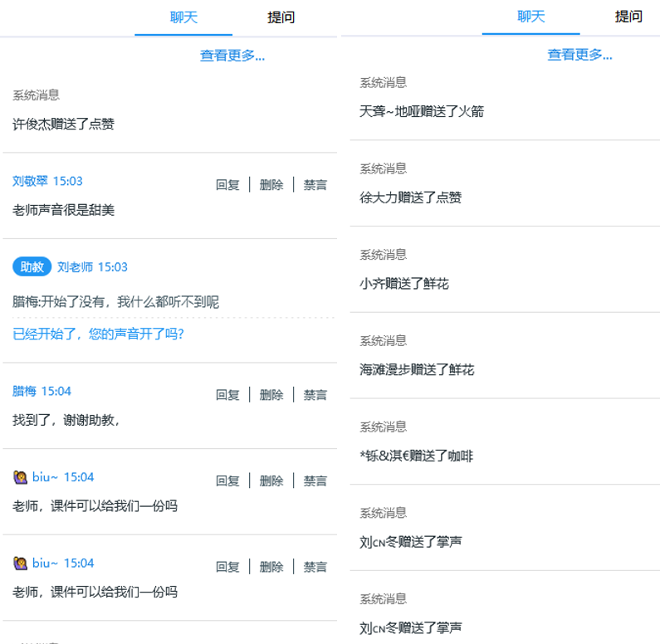Click the avatar emoji on lower biu~ message
Viewport: 660px width, 644px height.
click(x=21, y=563)
